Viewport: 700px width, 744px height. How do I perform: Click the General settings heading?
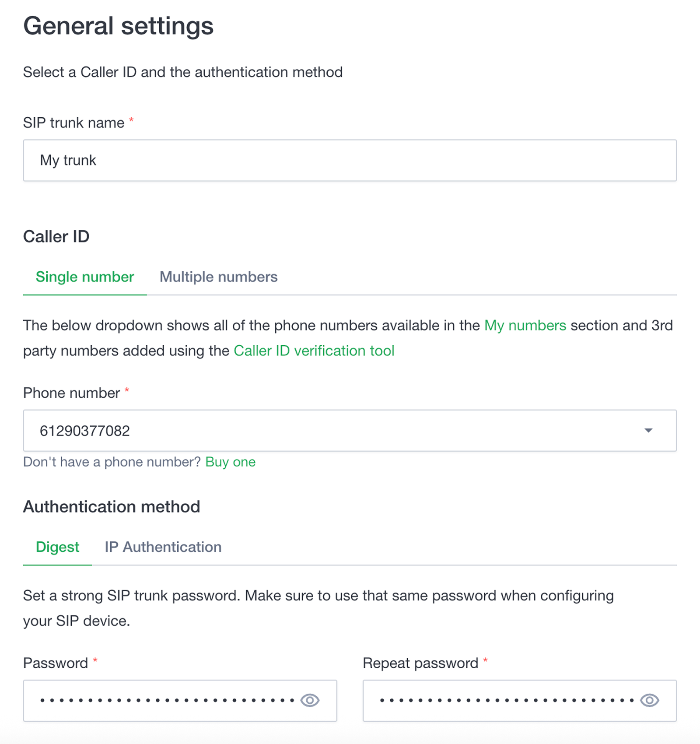(x=118, y=26)
